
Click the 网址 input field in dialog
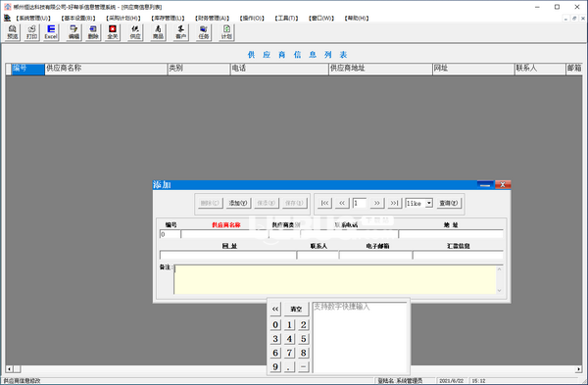click(x=228, y=256)
